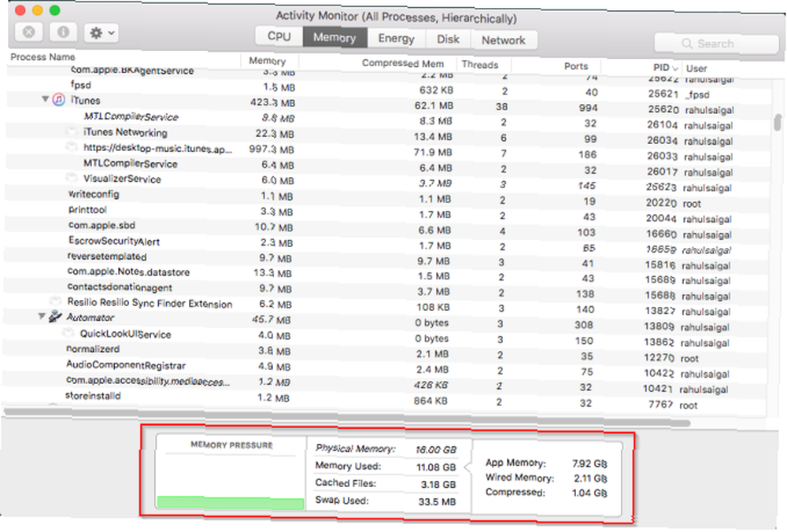Select the fpsd process row

[x=389, y=89]
